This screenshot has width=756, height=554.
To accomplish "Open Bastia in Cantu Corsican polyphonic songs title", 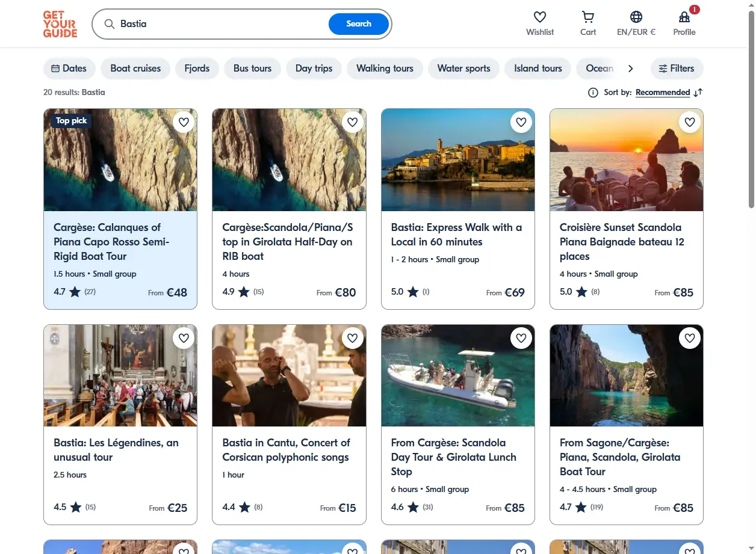I will (x=286, y=450).
